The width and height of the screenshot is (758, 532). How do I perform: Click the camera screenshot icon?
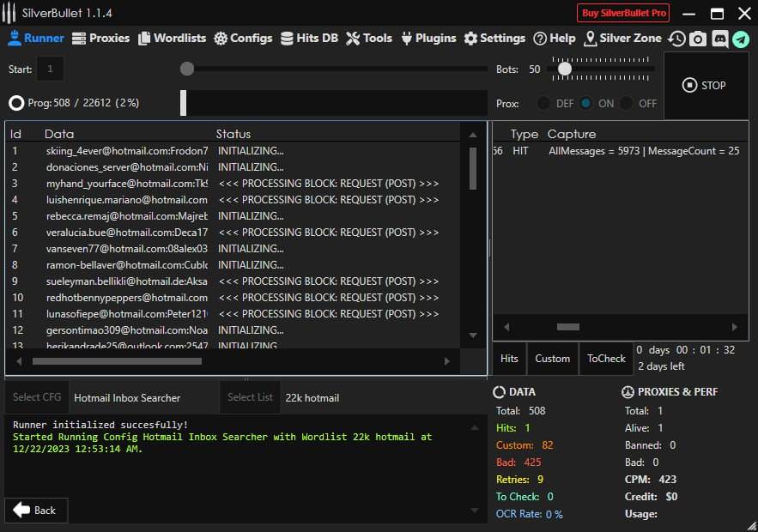click(x=698, y=39)
